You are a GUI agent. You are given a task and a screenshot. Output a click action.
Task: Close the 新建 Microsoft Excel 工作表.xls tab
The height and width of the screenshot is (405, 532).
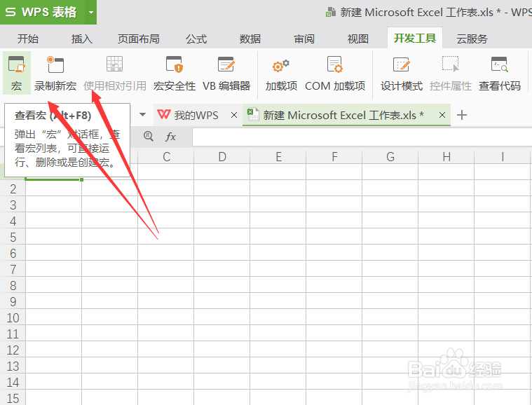(442, 115)
